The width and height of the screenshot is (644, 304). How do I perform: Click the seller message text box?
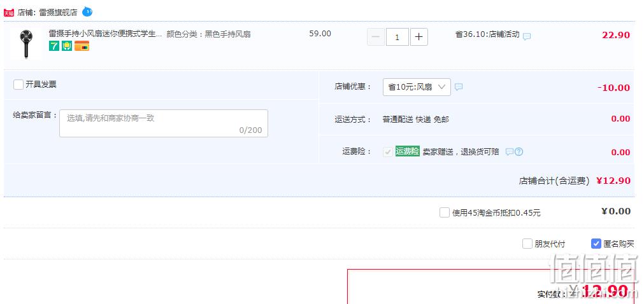(164, 123)
